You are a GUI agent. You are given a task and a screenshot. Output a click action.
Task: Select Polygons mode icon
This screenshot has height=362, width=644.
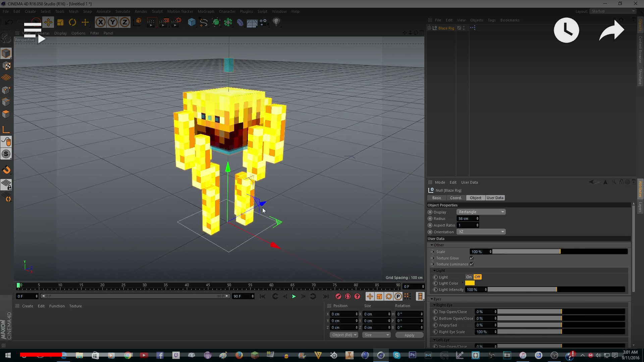point(6,114)
